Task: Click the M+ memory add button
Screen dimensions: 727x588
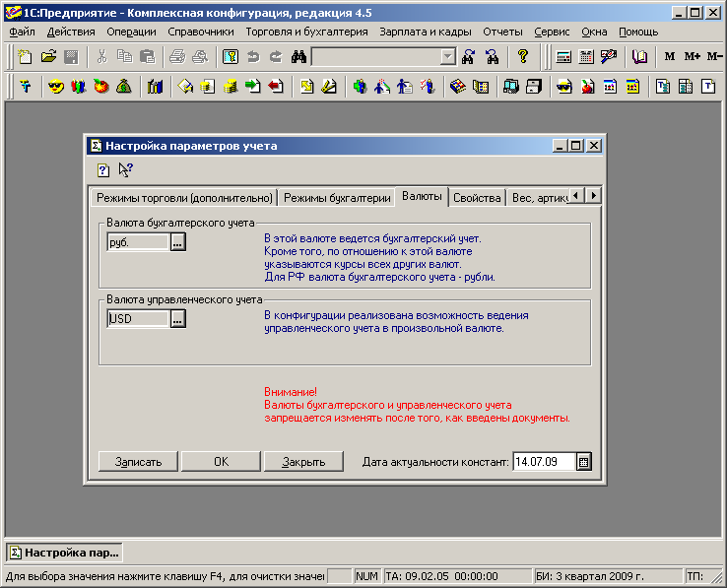Action: click(693, 56)
